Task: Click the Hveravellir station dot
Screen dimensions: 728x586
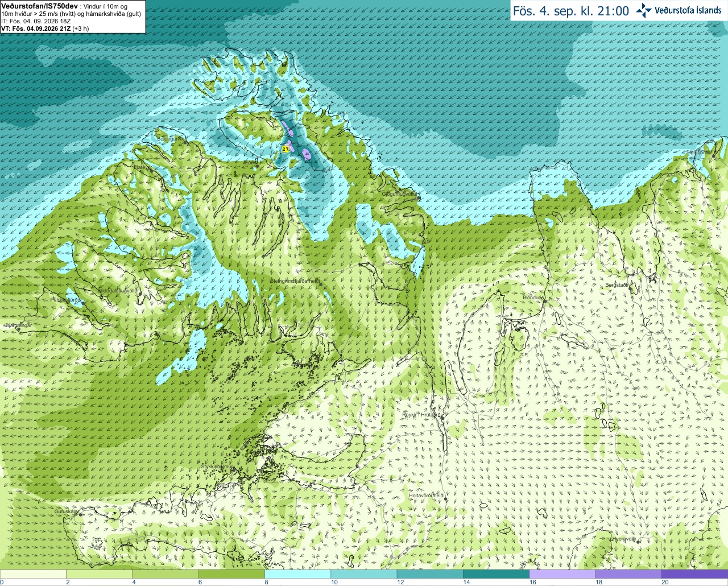Action: tap(639, 542)
